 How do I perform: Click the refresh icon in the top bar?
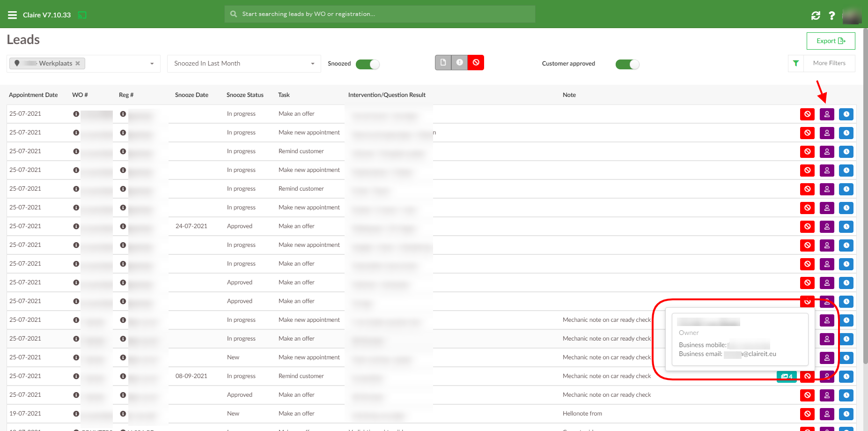pos(816,15)
